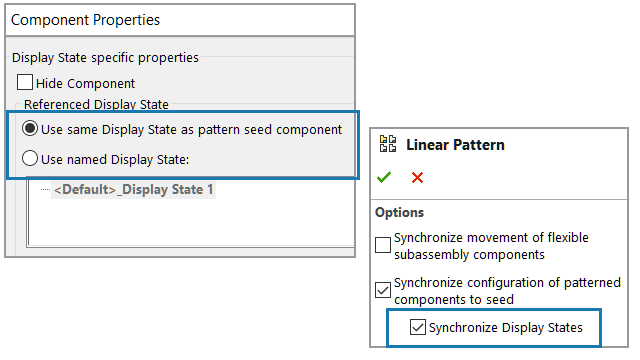
Task: Disable the Synchronize Display States checkbox
Action: (418, 327)
